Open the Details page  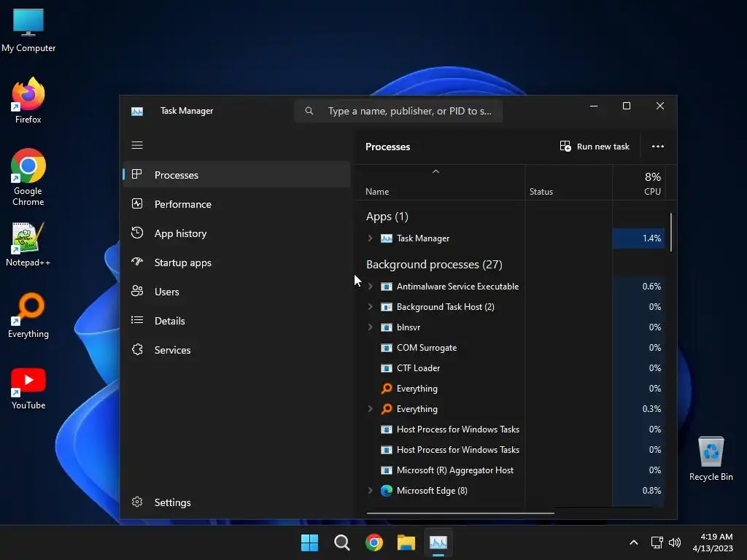pyautogui.click(x=237, y=321)
